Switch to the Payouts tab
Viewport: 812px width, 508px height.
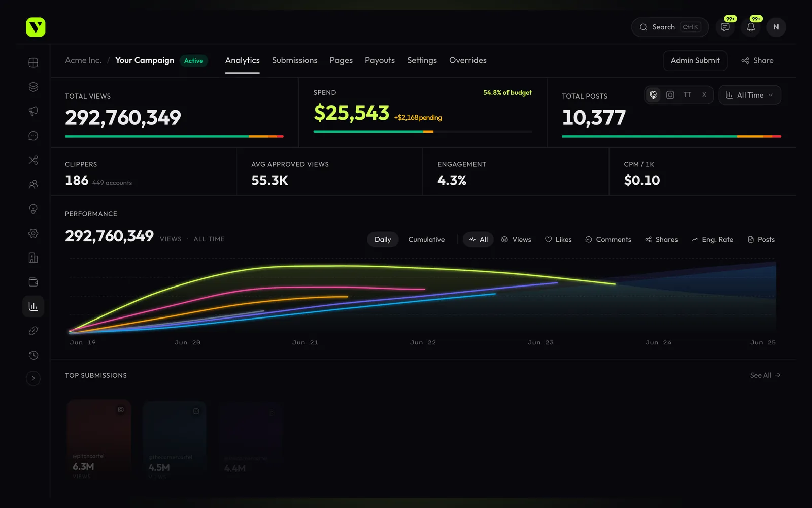point(380,60)
